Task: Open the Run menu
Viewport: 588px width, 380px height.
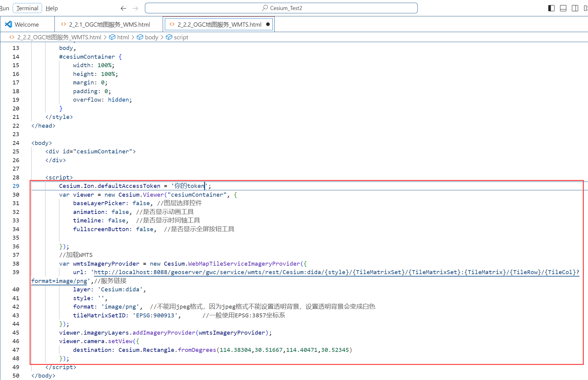Action: point(4,8)
